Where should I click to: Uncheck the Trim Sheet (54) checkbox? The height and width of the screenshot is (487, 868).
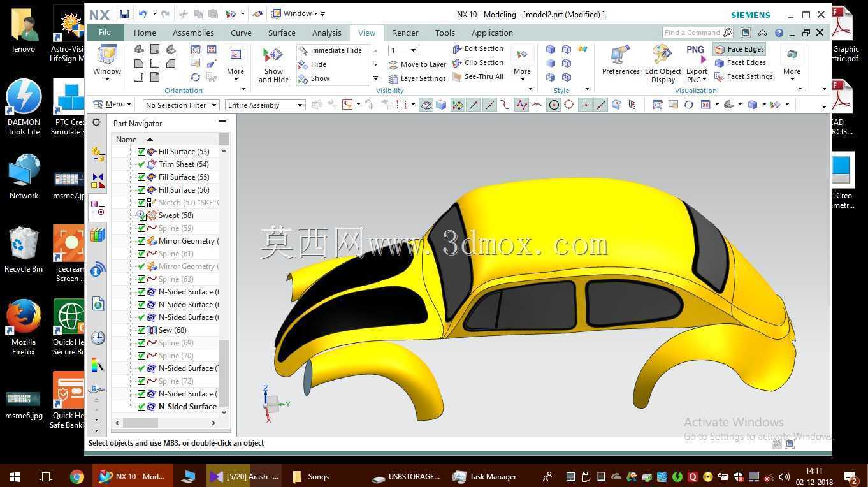pos(141,164)
